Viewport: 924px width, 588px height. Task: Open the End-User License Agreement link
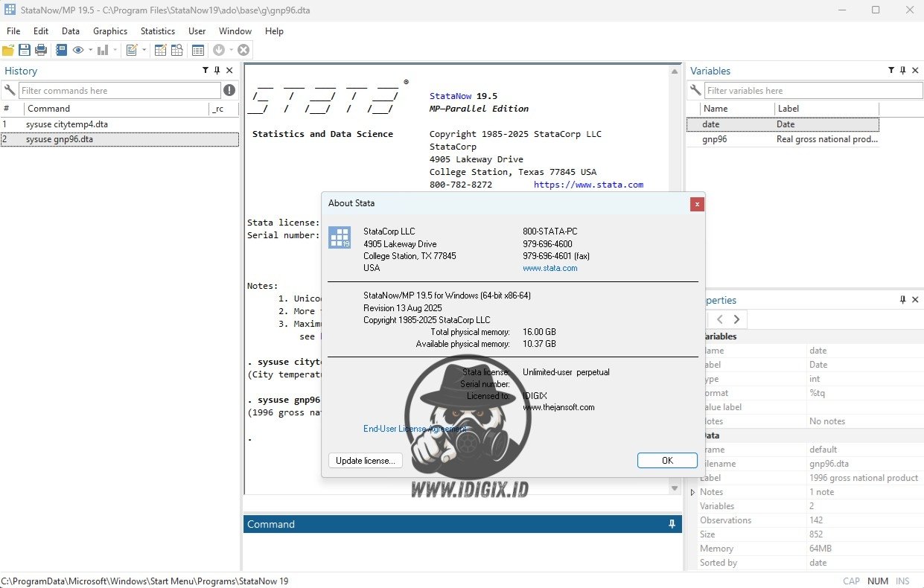coord(415,429)
